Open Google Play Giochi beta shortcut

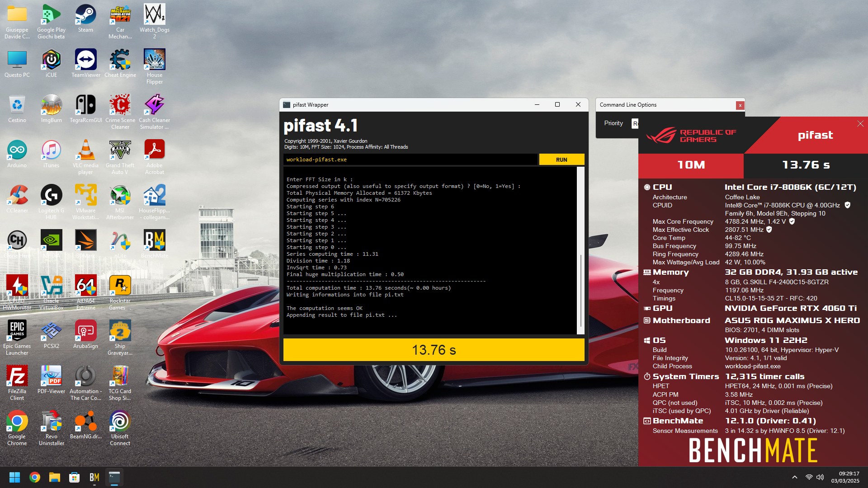[51, 22]
